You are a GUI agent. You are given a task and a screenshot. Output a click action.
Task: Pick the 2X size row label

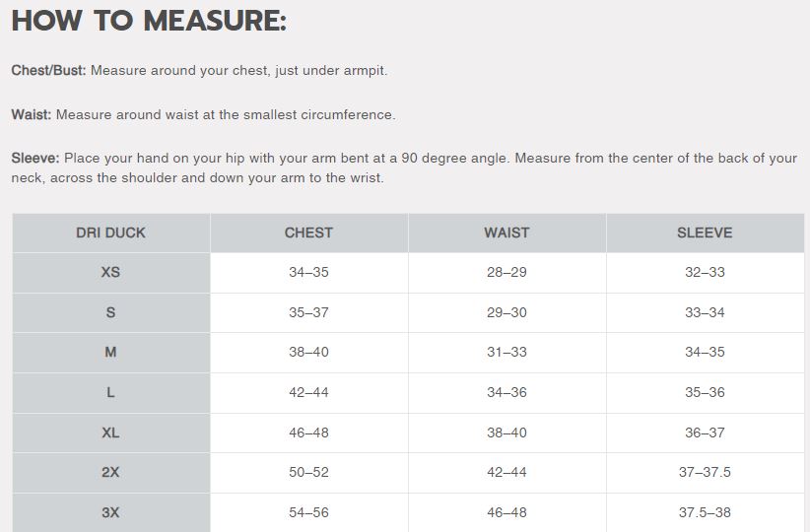pyautogui.click(x=110, y=472)
